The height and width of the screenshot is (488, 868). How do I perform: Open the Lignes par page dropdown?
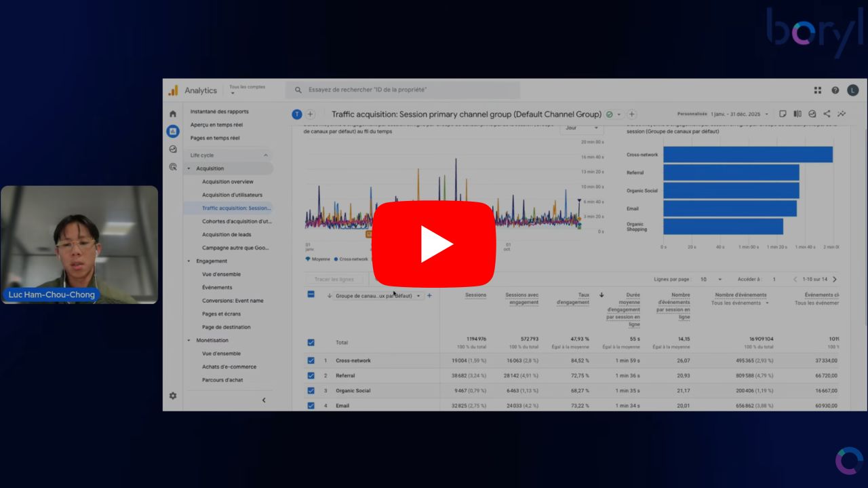(x=711, y=279)
